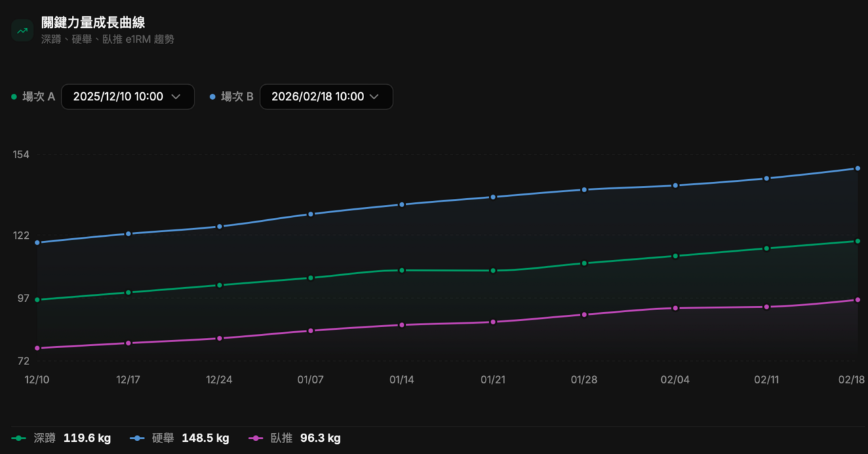Toggle 硬舉 series in the legend
The height and width of the screenshot is (454, 868).
[x=163, y=438]
